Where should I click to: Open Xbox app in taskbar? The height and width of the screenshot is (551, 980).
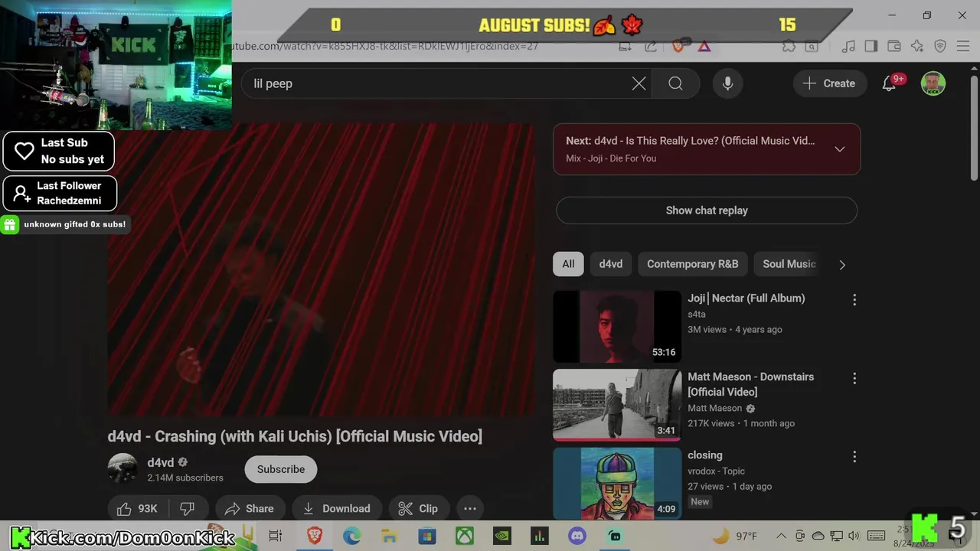click(465, 536)
